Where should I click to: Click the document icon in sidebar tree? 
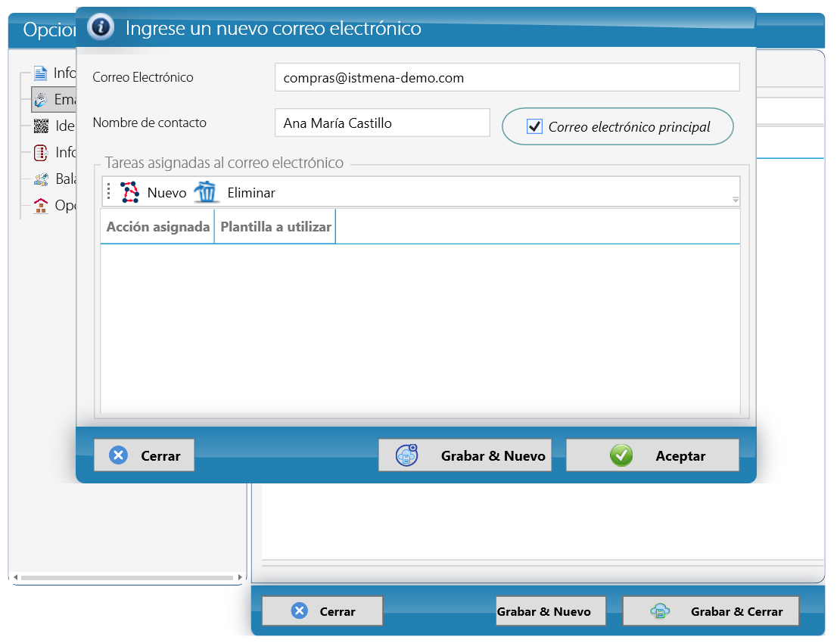pyautogui.click(x=40, y=73)
